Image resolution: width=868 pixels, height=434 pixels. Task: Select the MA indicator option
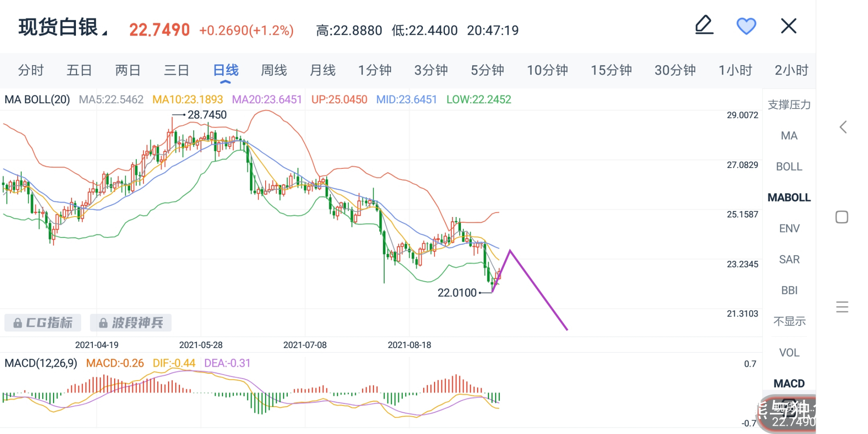[x=789, y=136]
